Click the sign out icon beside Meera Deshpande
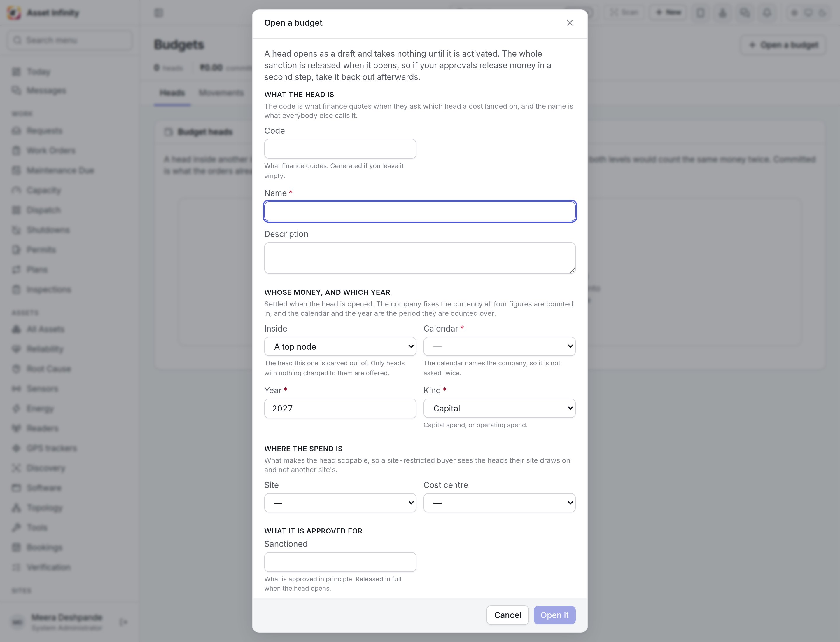This screenshot has height=642, width=840. click(x=123, y=622)
